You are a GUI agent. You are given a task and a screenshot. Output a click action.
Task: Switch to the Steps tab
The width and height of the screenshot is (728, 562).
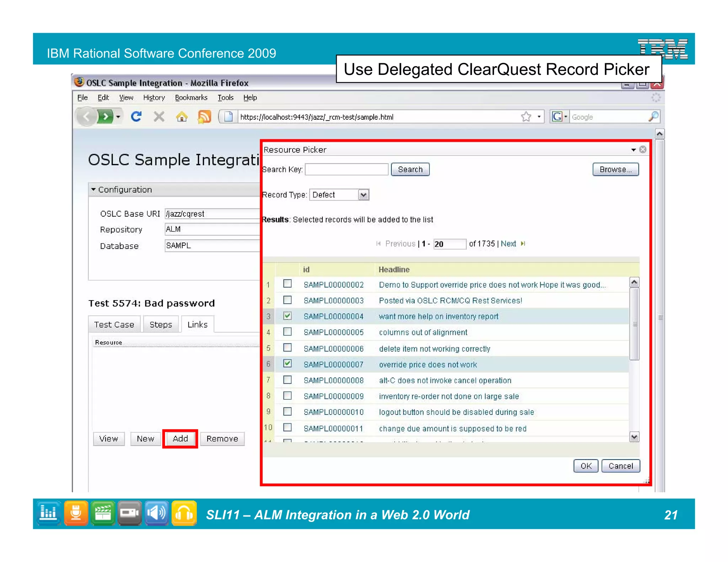[x=161, y=324]
